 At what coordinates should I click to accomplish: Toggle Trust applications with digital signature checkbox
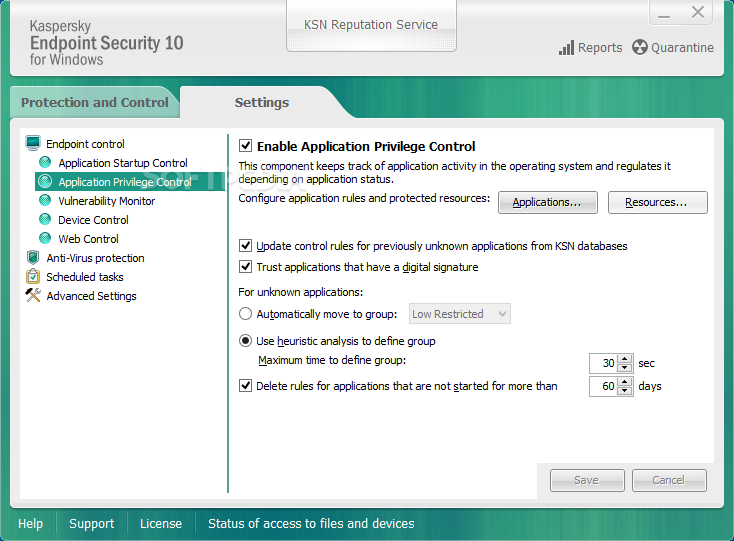pyautogui.click(x=245, y=267)
